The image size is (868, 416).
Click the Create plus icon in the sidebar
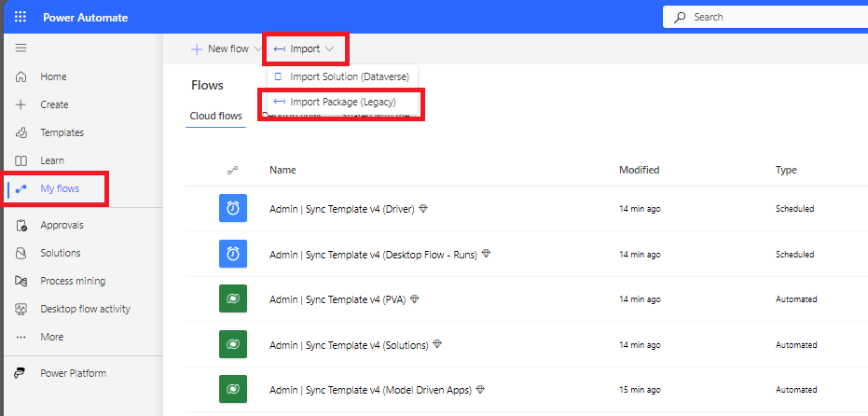point(21,104)
